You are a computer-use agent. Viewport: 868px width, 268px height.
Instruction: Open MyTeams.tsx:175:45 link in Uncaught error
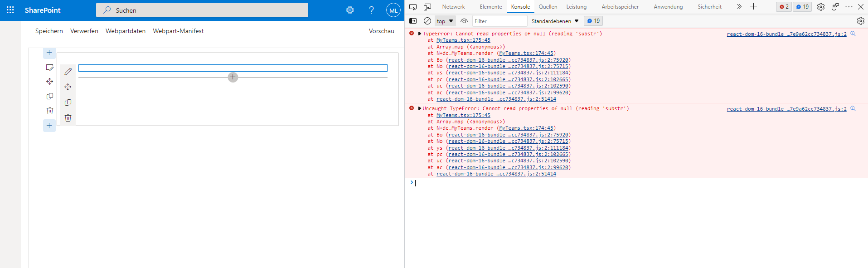coord(463,115)
